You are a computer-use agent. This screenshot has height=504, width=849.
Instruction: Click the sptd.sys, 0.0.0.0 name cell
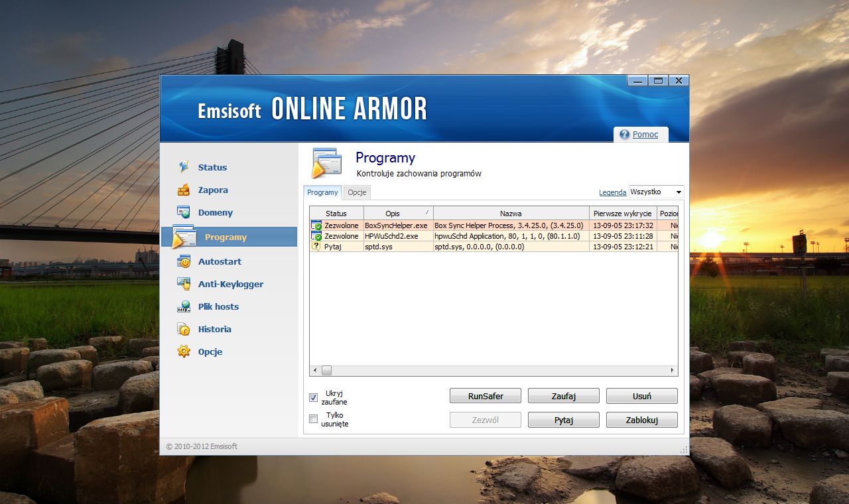coord(511,247)
